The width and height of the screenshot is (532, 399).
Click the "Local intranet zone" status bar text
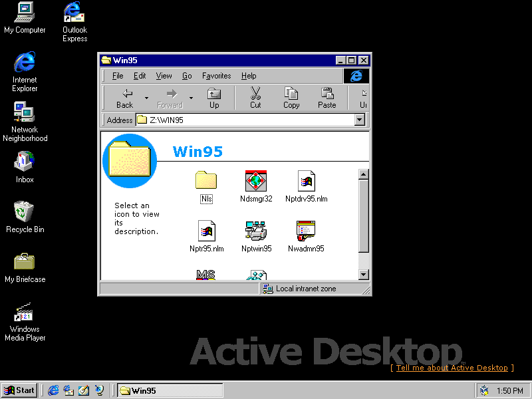click(306, 289)
